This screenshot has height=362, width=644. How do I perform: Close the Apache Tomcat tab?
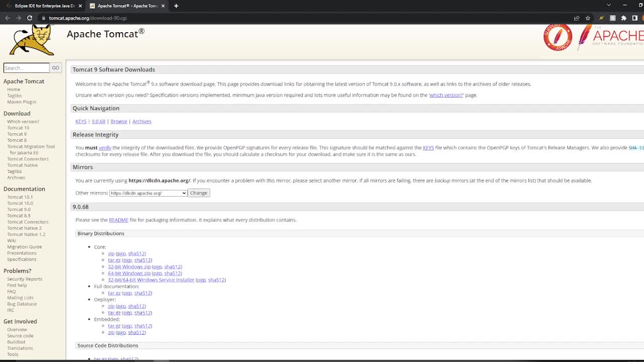(x=163, y=6)
